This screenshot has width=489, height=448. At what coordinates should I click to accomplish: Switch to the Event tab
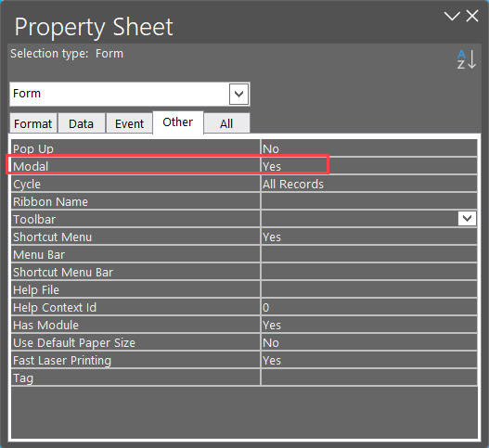coord(129,123)
